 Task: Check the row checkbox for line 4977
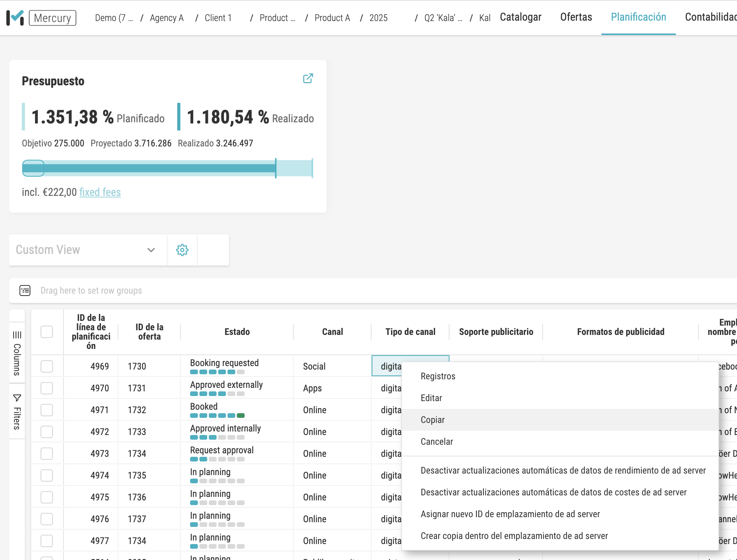click(47, 541)
